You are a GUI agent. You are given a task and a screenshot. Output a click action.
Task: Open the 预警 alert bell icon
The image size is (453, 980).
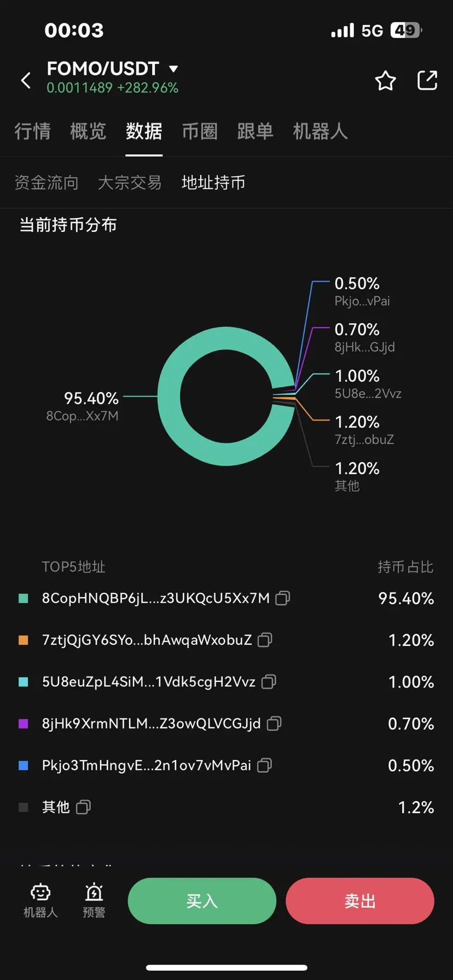point(94,892)
